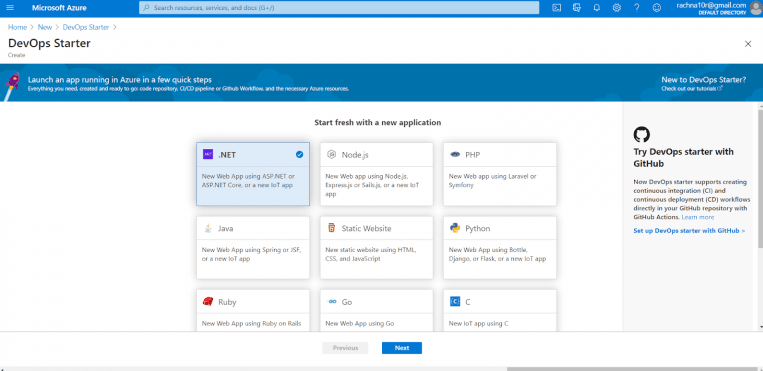This screenshot has width=763, height=371.
Task: Open portal settings gear
Action: click(x=617, y=8)
